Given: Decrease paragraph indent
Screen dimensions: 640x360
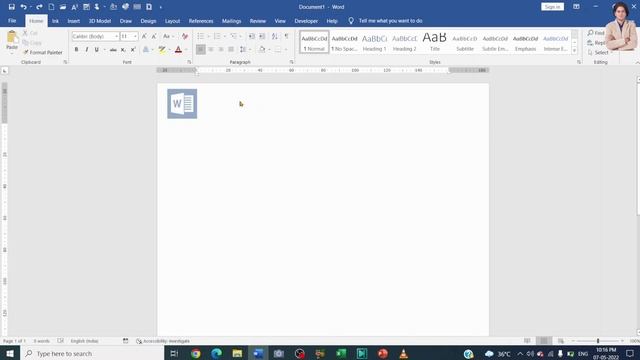Looking at the screenshot, I should pos(252,36).
